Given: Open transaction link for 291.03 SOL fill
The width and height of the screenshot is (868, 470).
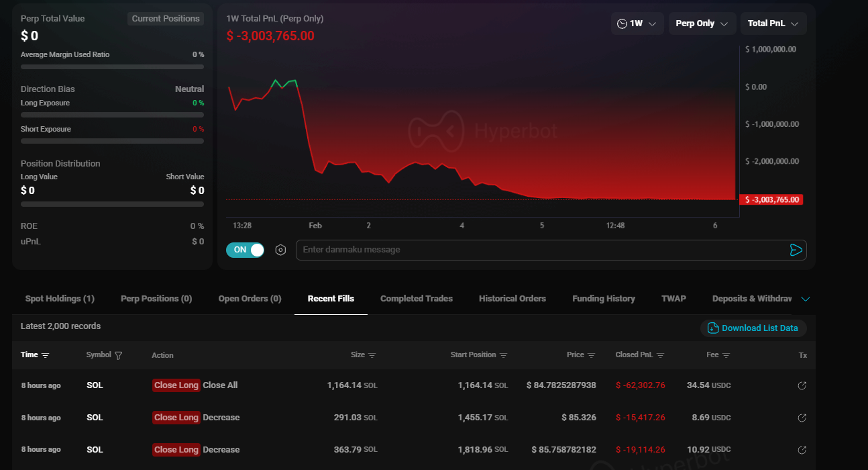Looking at the screenshot, I should point(802,418).
